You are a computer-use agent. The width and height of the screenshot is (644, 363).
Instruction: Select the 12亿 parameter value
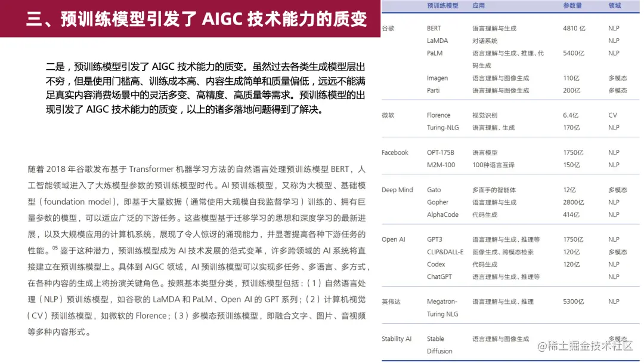pyautogui.click(x=569, y=190)
